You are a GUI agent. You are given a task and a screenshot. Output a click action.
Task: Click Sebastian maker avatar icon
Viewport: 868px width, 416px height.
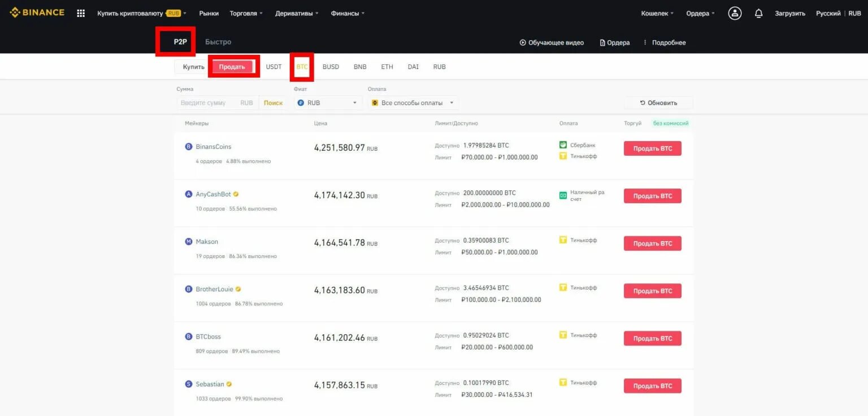(x=189, y=384)
